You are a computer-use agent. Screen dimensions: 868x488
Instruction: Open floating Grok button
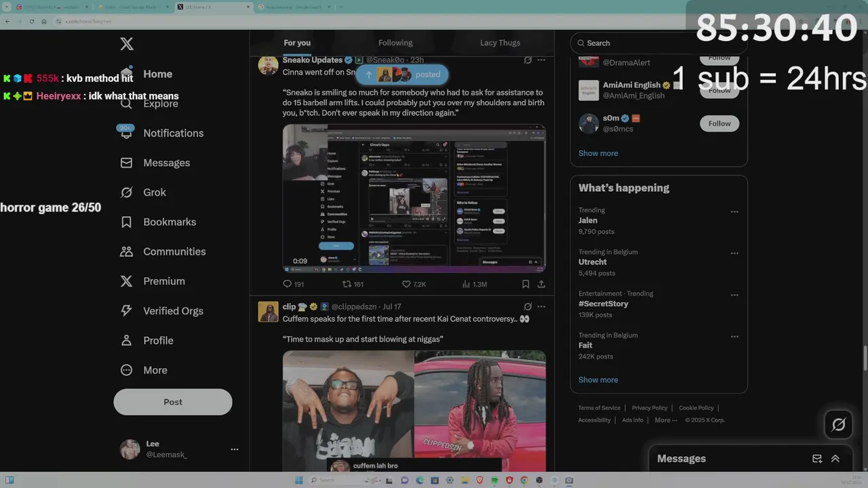(838, 425)
